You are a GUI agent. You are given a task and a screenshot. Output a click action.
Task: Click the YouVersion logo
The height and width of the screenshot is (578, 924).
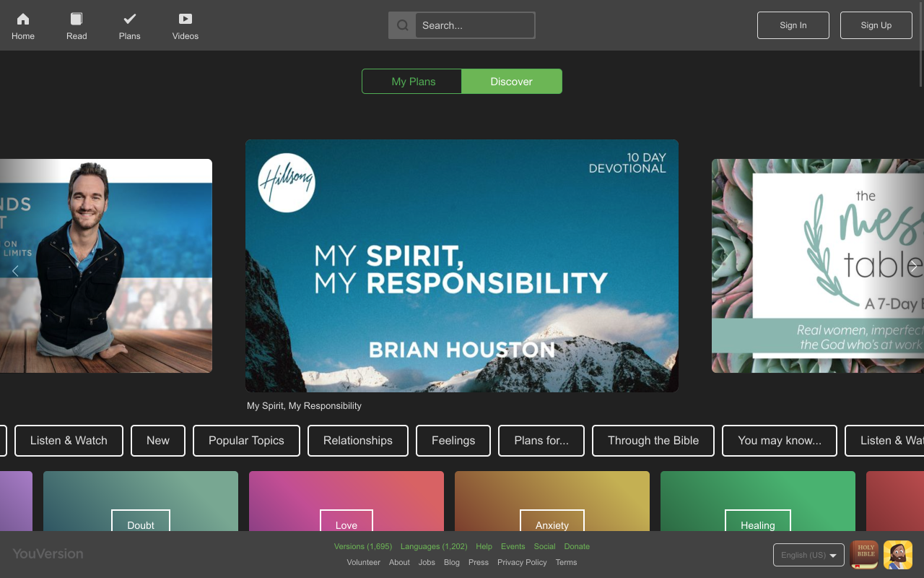(x=48, y=553)
